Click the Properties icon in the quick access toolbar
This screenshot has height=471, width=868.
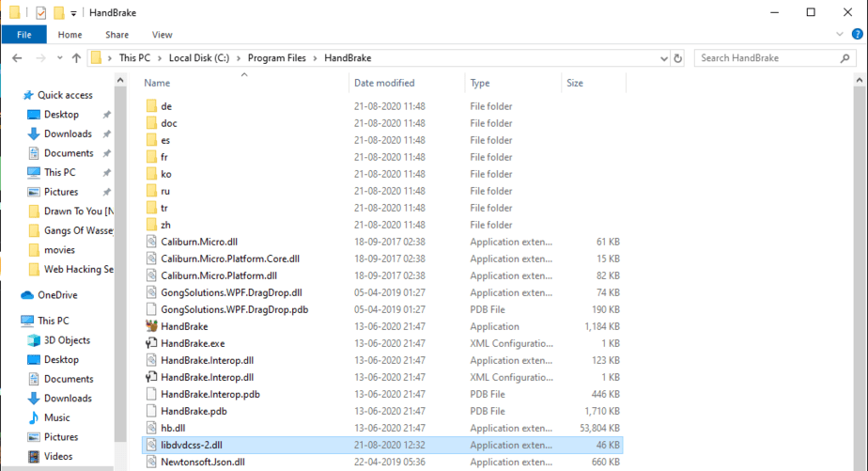pos(40,12)
